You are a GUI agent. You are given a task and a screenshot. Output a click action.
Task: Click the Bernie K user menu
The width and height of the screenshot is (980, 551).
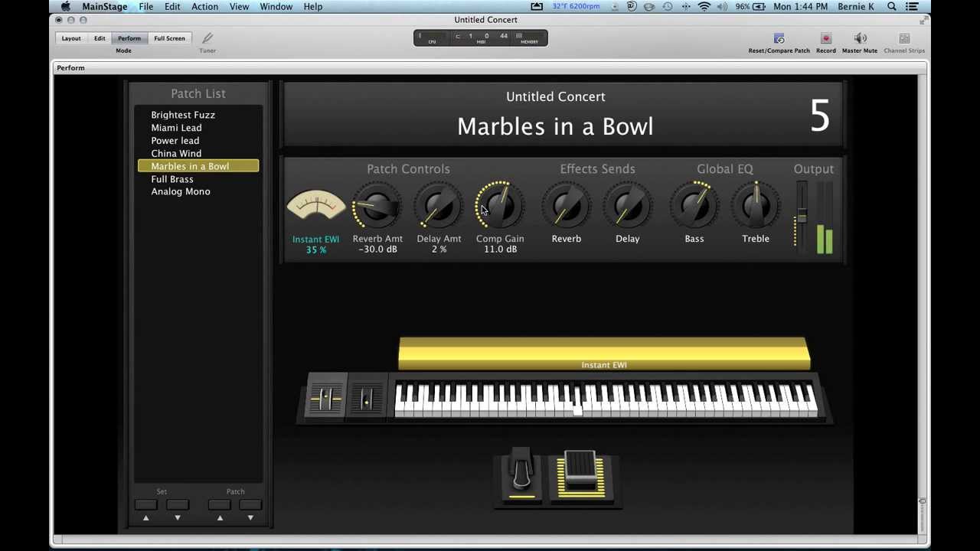point(856,6)
